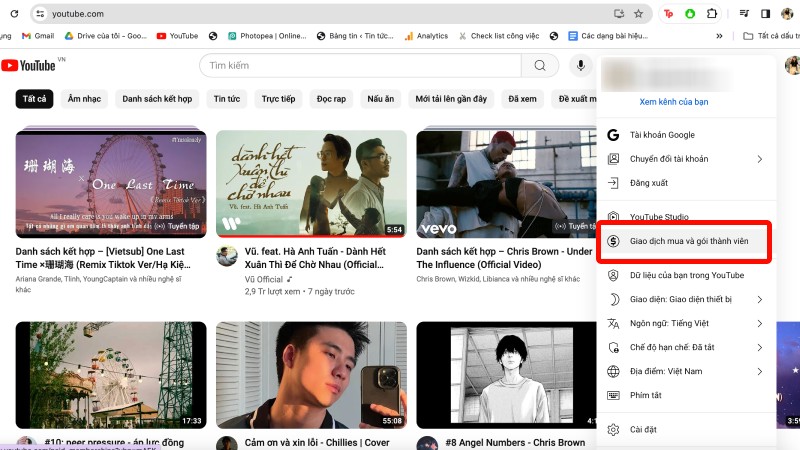800x450 pixels.
Task: Click the sign-out arrow icon beside Đăng xuất
Action: [613, 183]
